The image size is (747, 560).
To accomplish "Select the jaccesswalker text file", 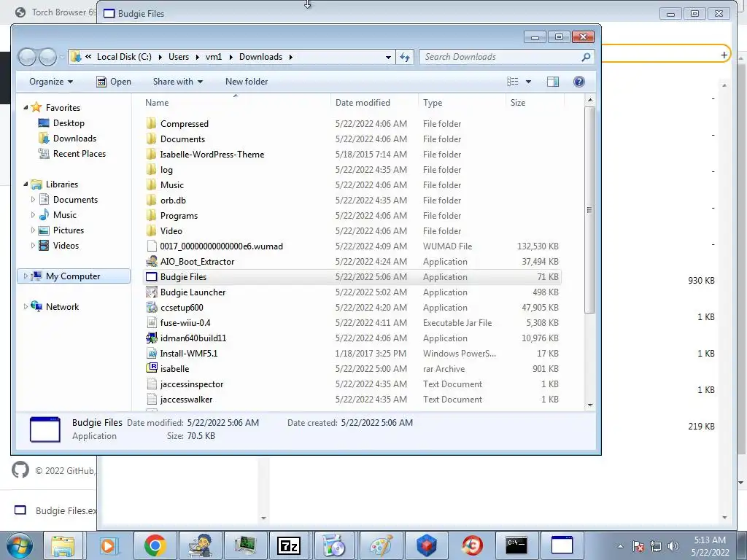I will click(186, 400).
